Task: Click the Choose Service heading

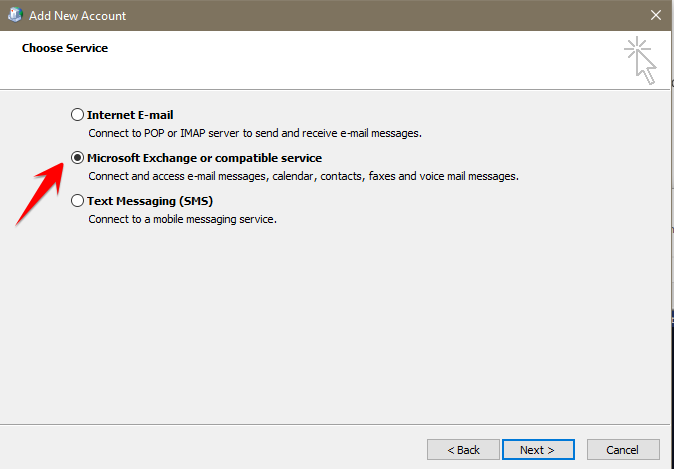Action: tap(65, 48)
